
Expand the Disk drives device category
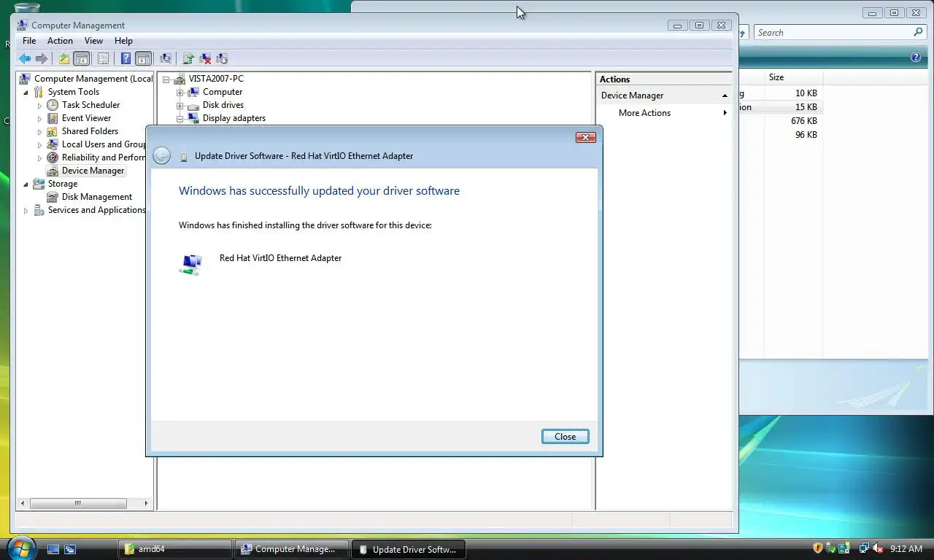click(180, 106)
